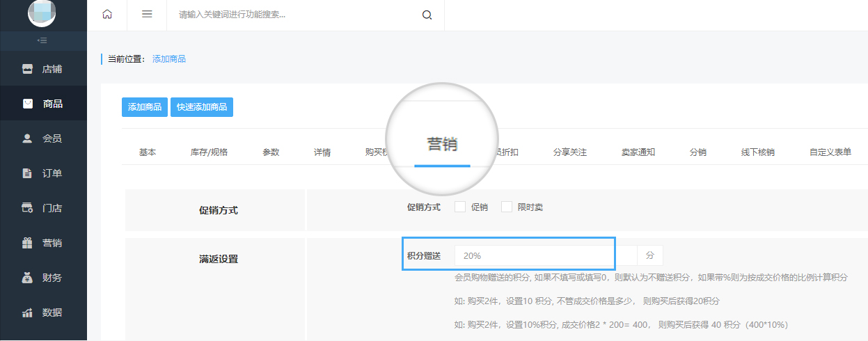Image resolution: width=868 pixels, height=341 pixels.
Task: Collapse the sidebar with the fold icon
Action: tap(42, 41)
